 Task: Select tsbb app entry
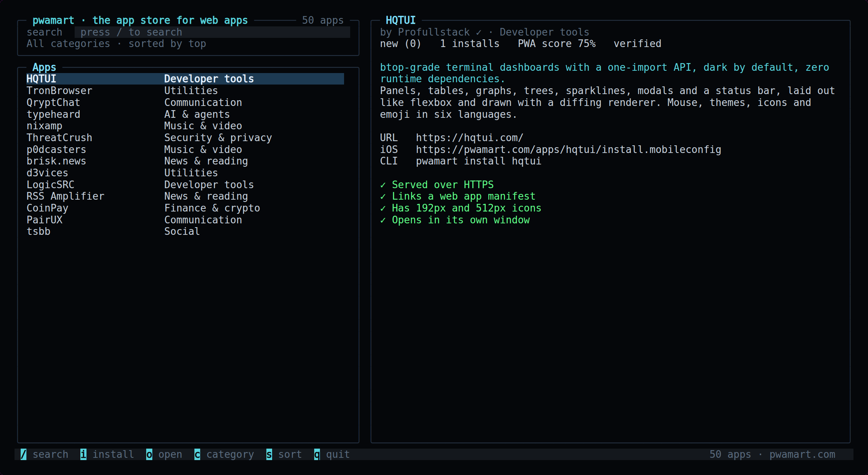(x=185, y=231)
